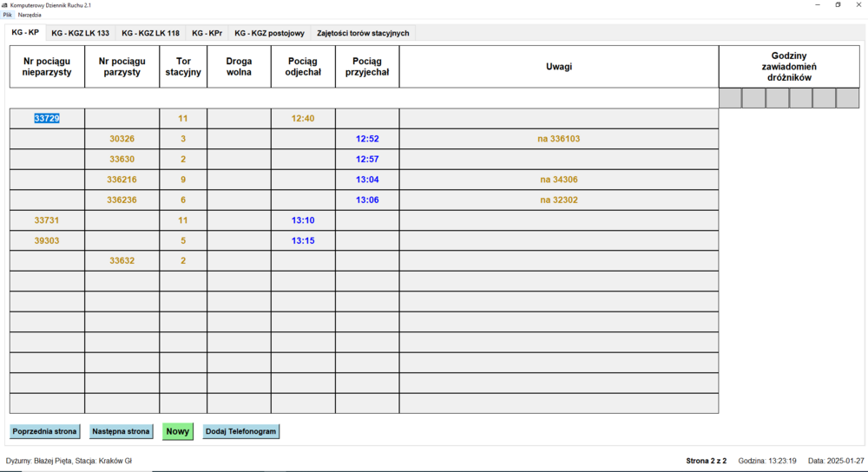Show the Zajętości torów stacyjnych tab

tap(363, 33)
